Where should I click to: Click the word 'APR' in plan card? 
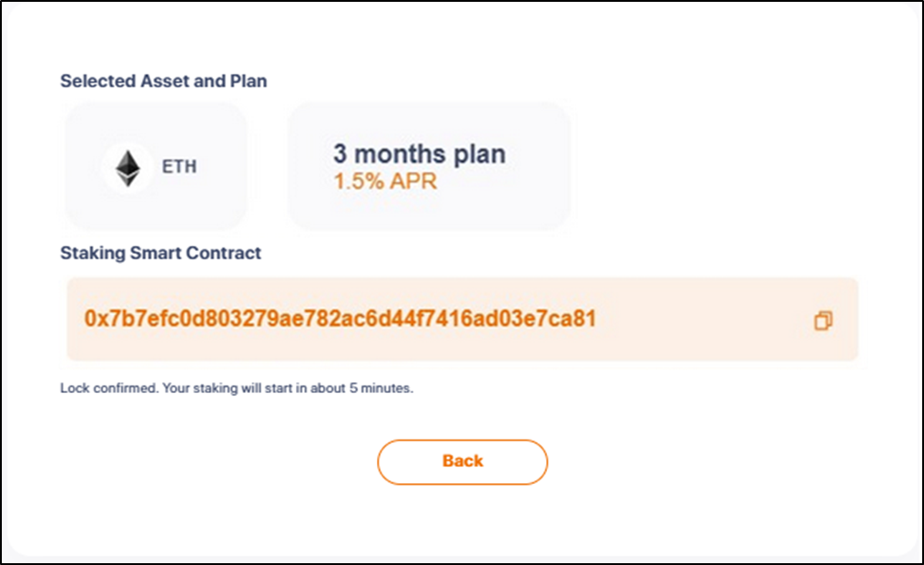[x=413, y=181]
